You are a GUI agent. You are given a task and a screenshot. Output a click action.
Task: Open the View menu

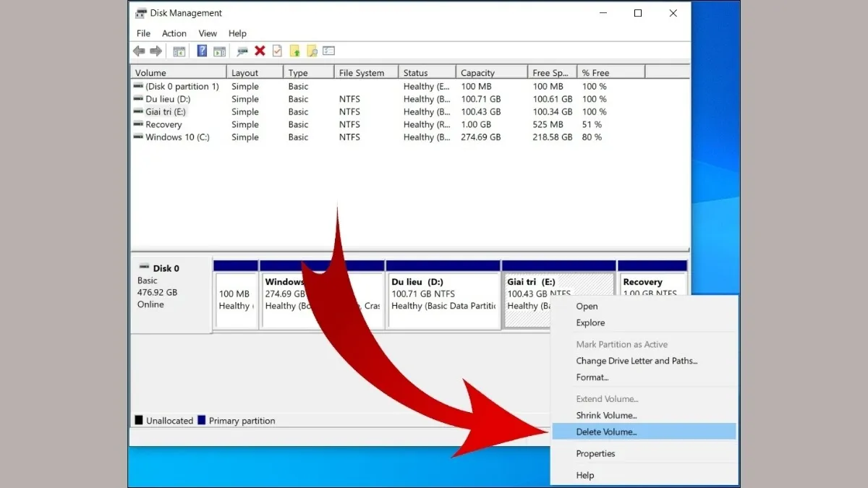point(208,33)
